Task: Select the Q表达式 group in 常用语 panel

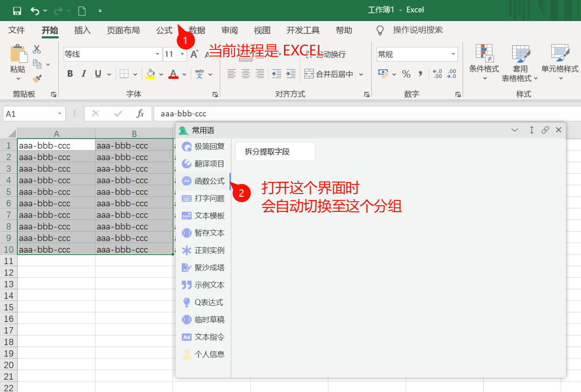Action: [203, 302]
